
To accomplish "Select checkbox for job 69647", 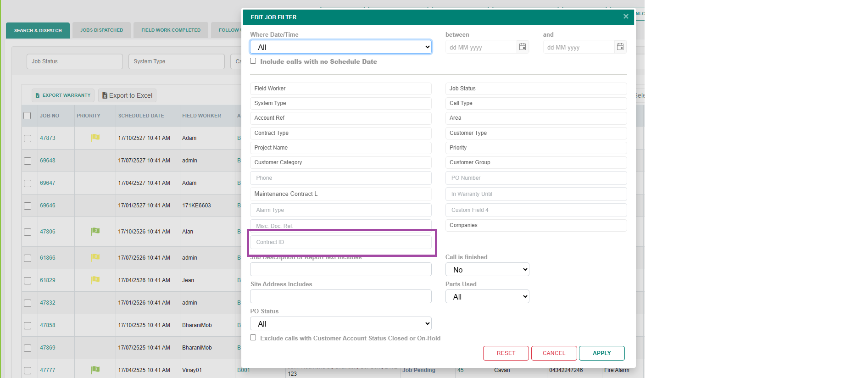I will pos(28,183).
